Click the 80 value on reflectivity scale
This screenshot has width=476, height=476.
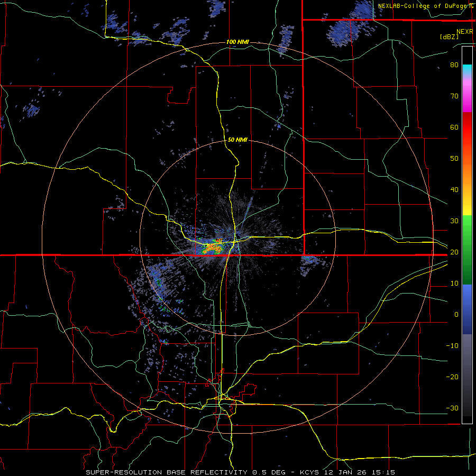coord(454,65)
